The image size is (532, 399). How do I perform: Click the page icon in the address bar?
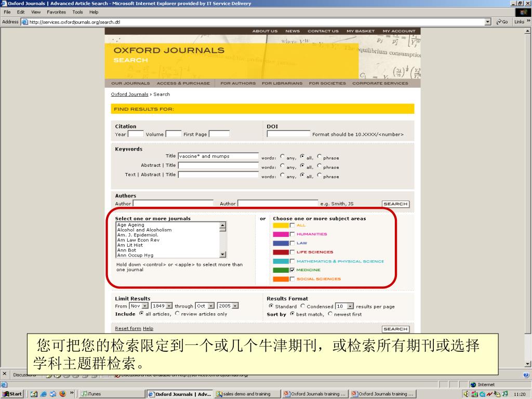[25, 22]
